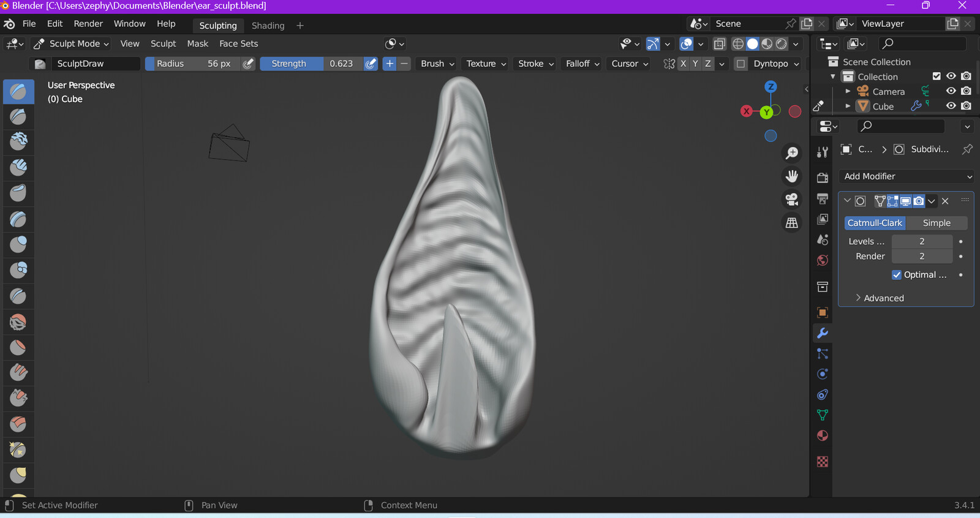Select the Draw Sharp brush
980x518 pixels.
point(18,116)
